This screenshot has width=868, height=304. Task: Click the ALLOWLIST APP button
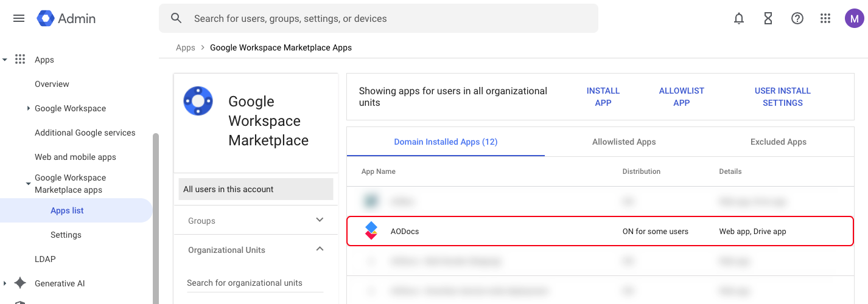click(x=681, y=97)
